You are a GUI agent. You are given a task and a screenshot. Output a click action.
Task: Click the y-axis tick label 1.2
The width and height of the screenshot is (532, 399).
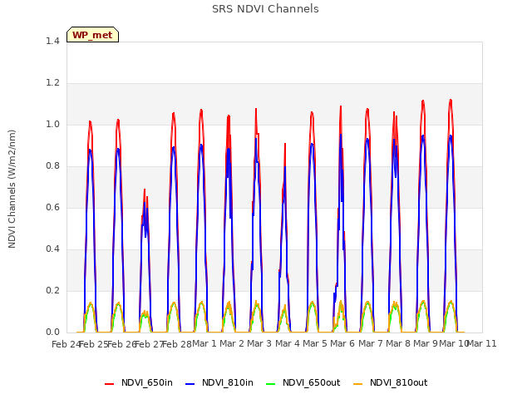click(52, 83)
